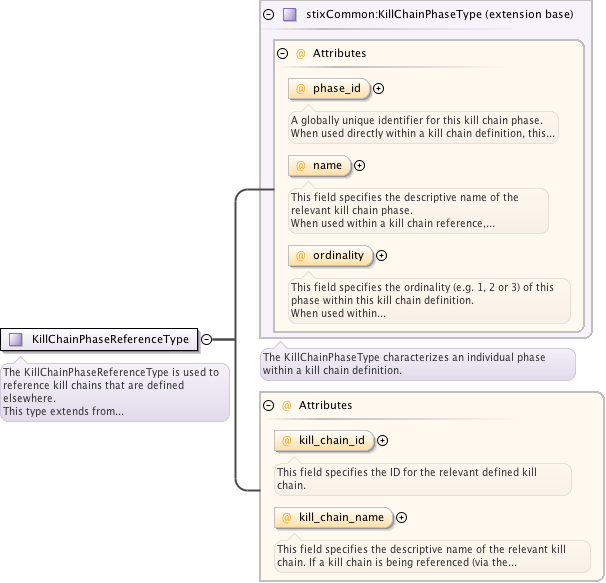Expand the phase_id attribute plus button

pyautogui.click(x=379, y=89)
